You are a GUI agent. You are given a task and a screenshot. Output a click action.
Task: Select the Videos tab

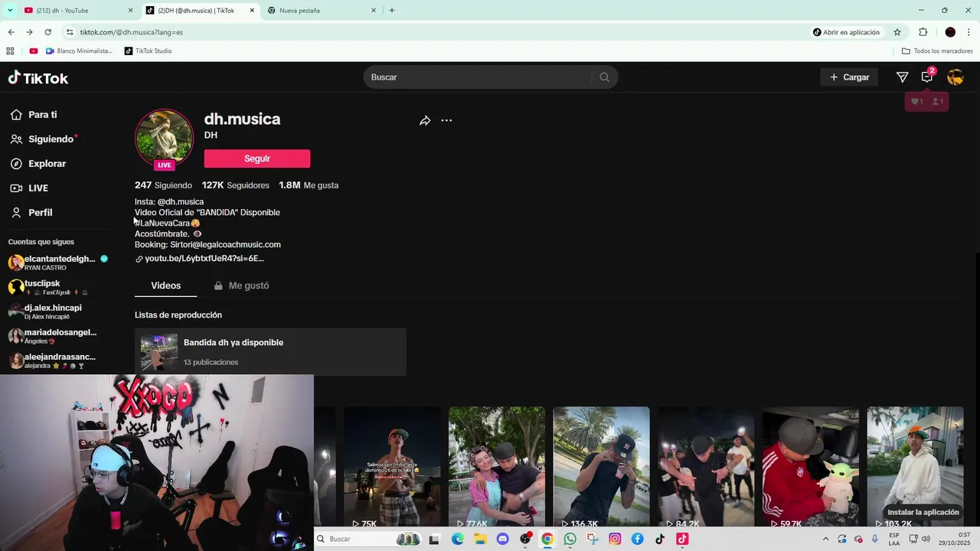point(166,285)
